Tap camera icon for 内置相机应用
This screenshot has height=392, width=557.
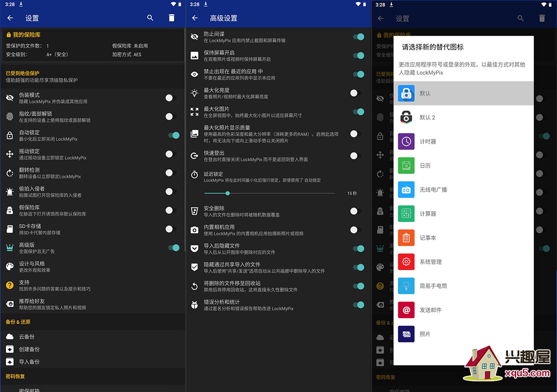pyautogui.click(x=194, y=230)
